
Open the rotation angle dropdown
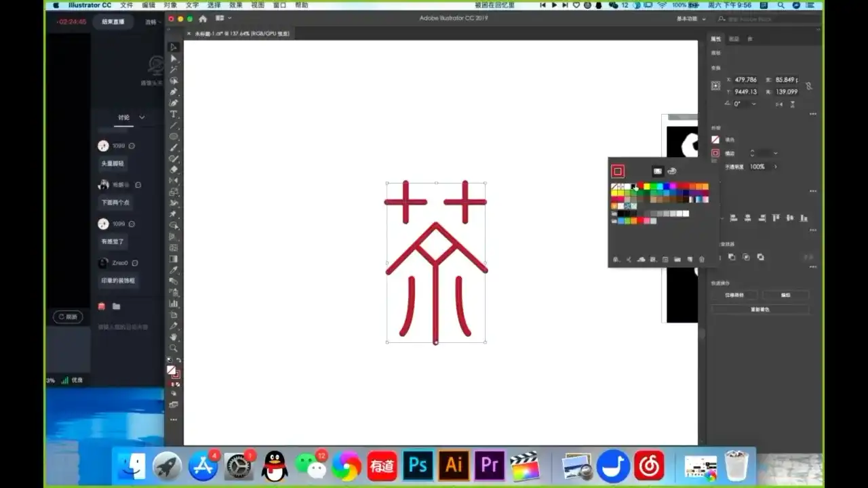click(754, 104)
